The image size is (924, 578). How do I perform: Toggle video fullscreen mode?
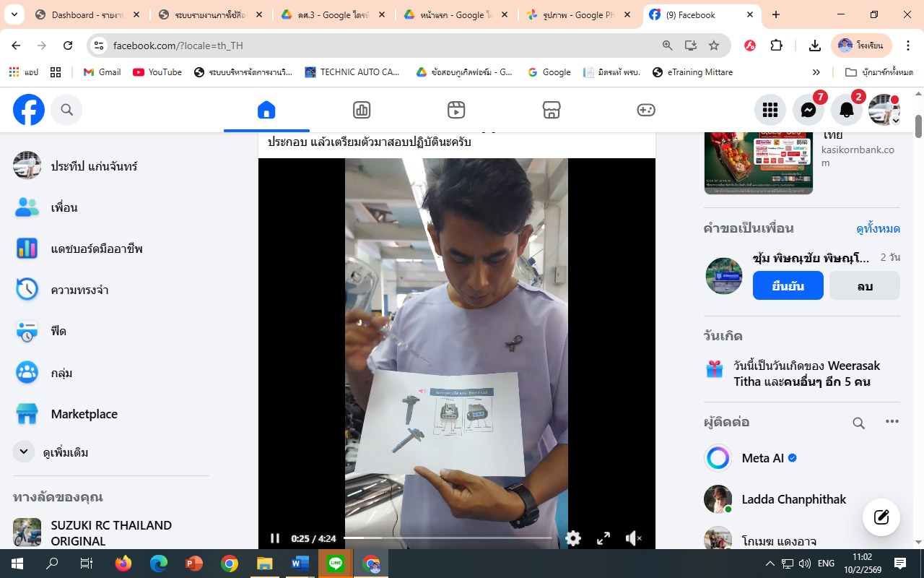pos(603,538)
